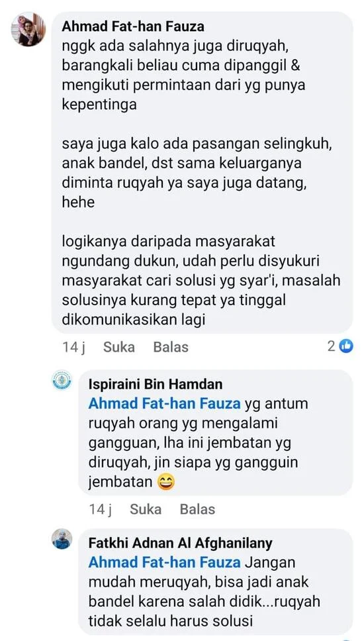
Task: Open the Ispiraini Bin Hamdan name link
Action: tap(156, 384)
